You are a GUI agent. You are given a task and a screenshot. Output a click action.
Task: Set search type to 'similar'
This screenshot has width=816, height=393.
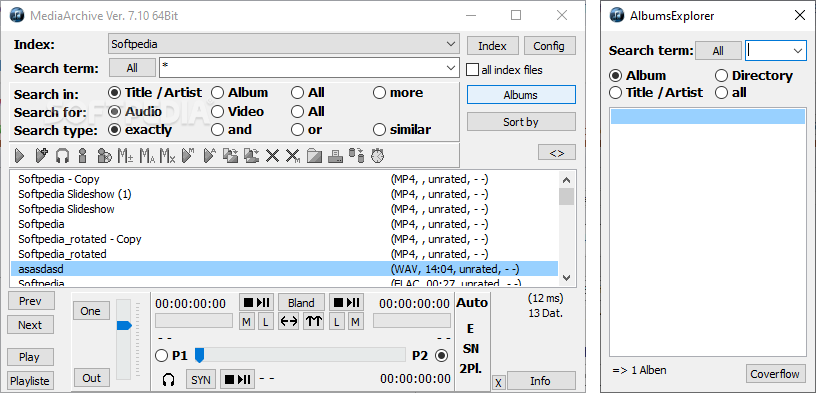(403, 130)
